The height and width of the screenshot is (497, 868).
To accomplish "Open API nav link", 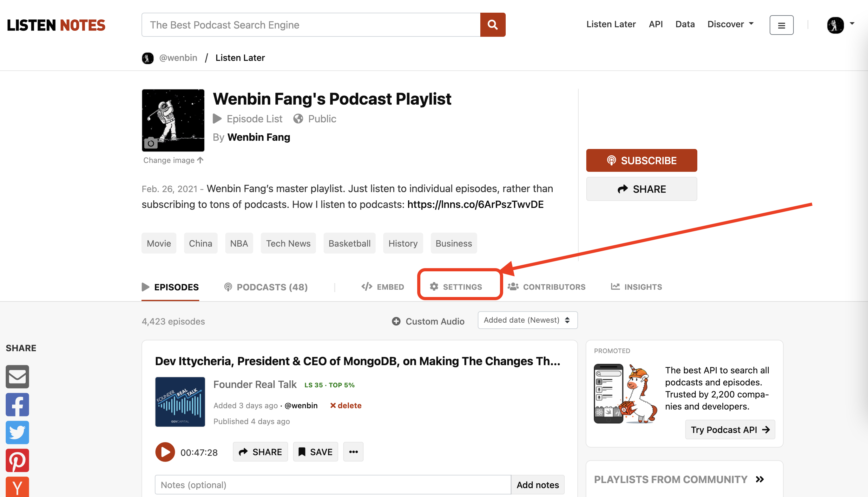I will tap(655, 24).
